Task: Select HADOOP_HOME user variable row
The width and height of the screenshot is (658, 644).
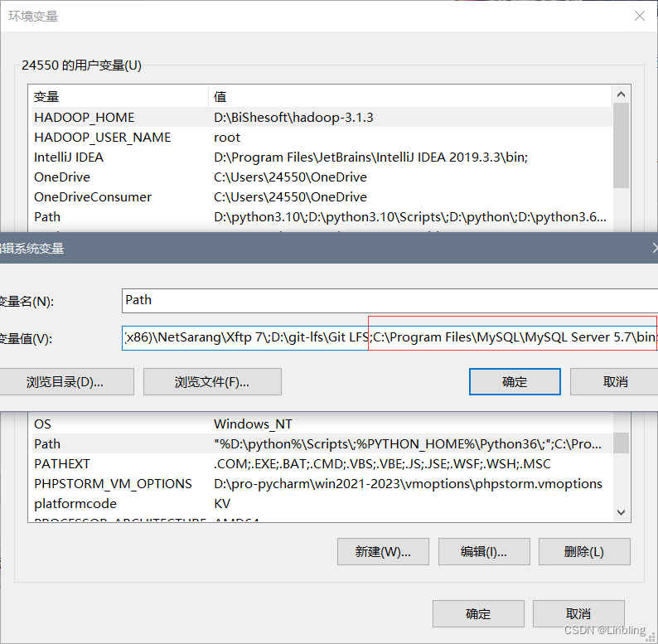Action: tap(322, 117)
